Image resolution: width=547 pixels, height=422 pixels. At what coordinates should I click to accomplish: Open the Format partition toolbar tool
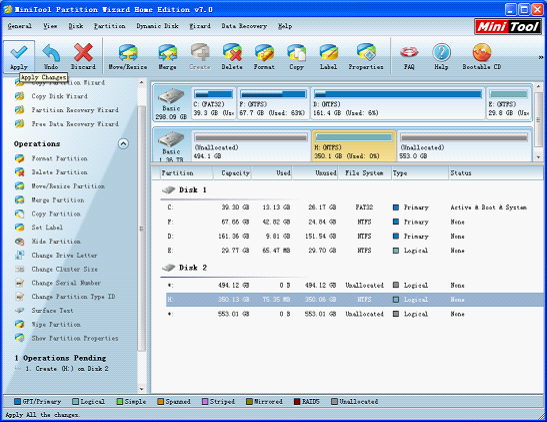click(x=264, y=56)
